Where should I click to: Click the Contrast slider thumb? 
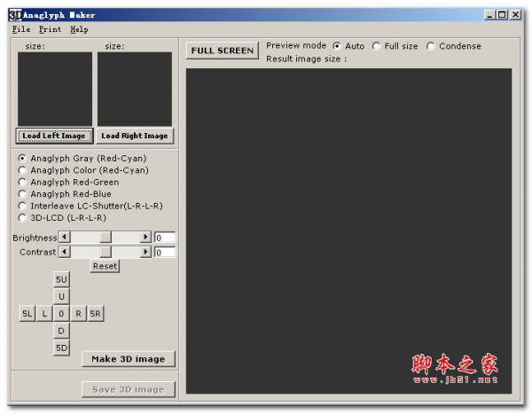coord(106,252)
